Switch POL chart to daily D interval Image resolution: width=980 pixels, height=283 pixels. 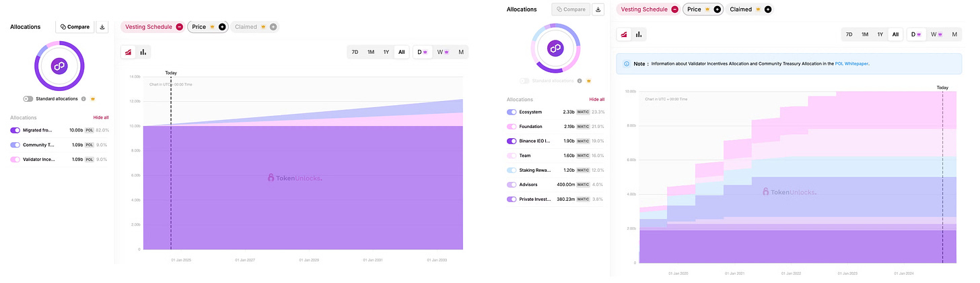coord(422,52)
